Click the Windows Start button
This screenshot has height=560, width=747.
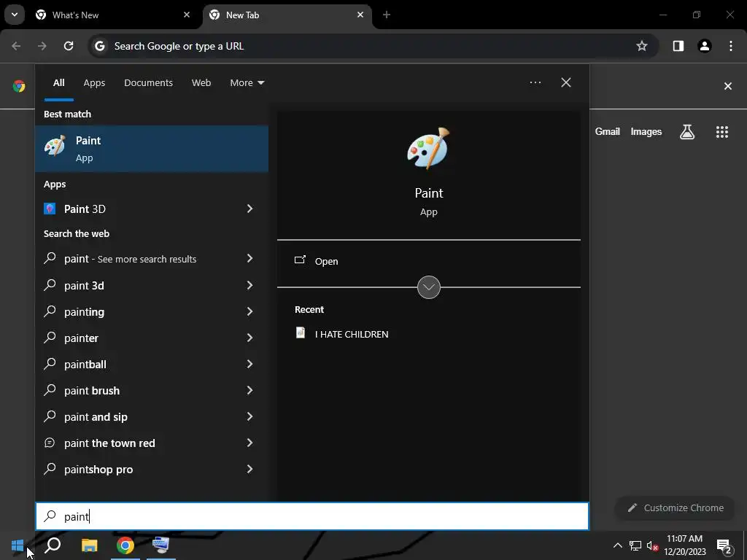click(18, 545)
